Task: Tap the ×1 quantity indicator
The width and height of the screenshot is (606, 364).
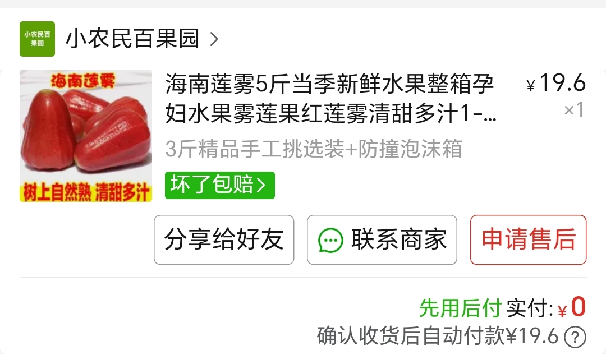Action: [x=574, y=110]
